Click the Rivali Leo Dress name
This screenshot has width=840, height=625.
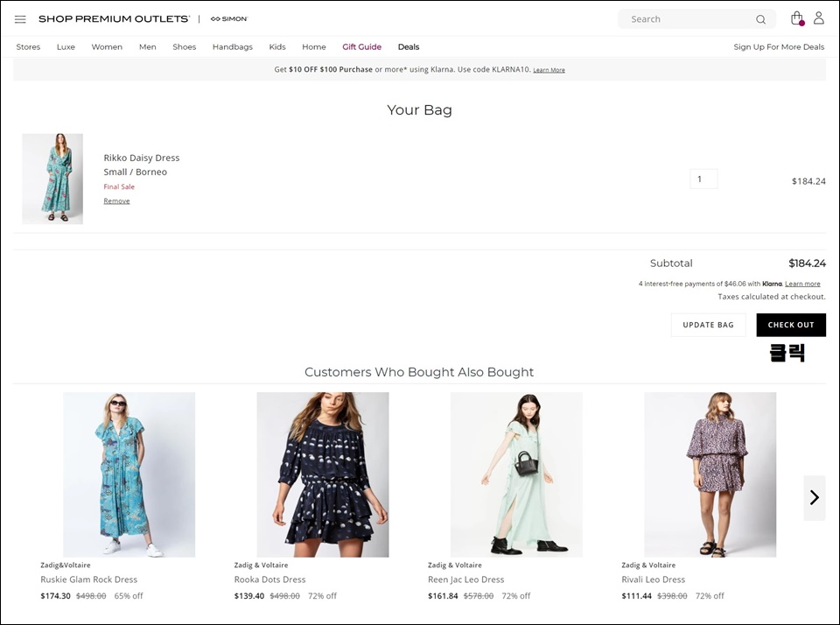[653, 579]
